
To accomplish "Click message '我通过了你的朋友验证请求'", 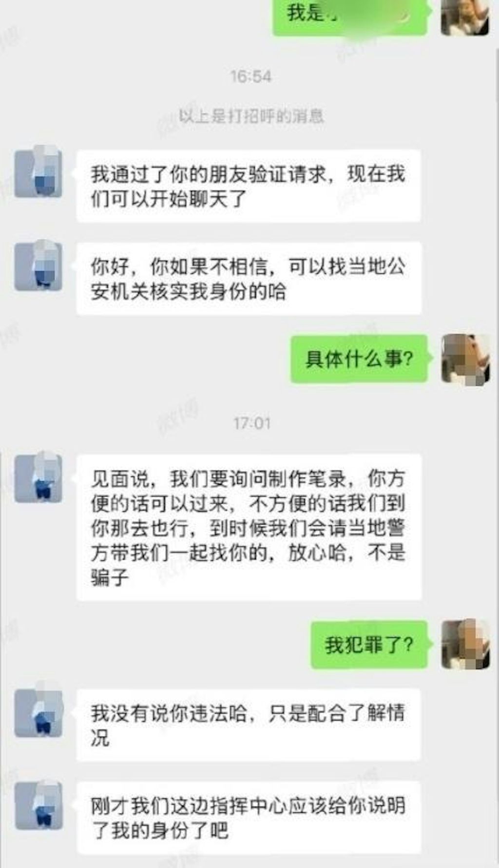I will (249, 186).
